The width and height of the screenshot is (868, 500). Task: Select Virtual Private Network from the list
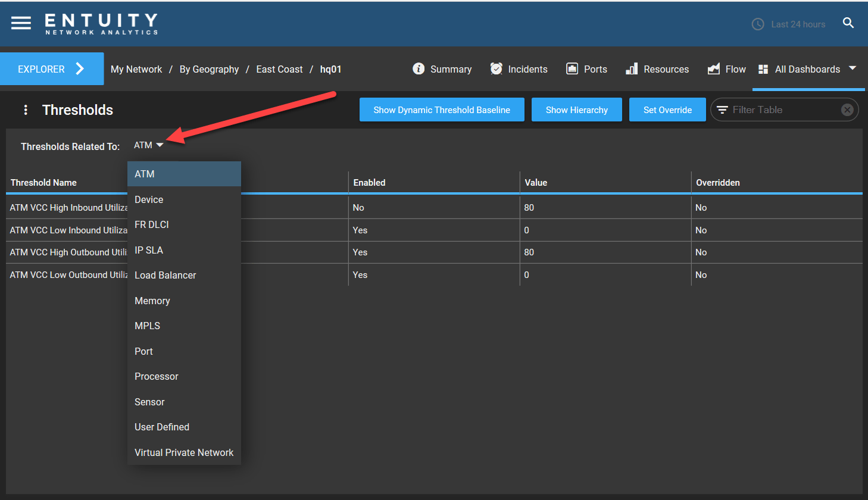184,452
